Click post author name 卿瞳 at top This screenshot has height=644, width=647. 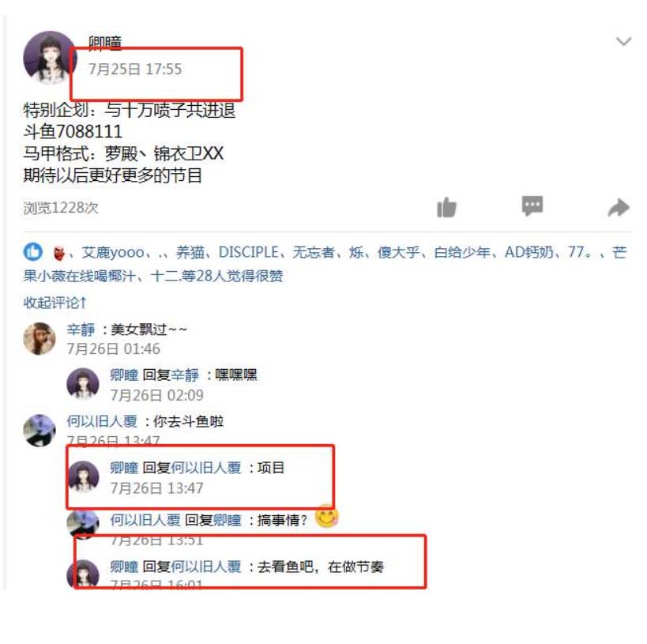click(105, 43)
